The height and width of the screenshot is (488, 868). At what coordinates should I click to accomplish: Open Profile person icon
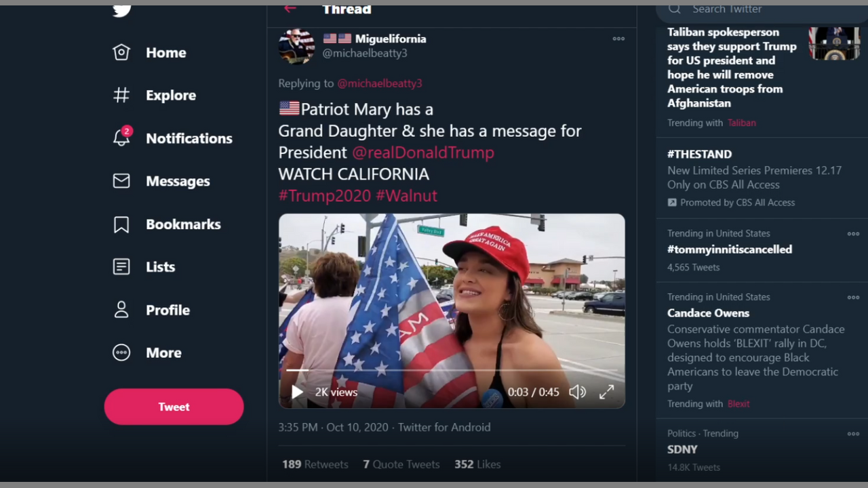tap(121, 310)
